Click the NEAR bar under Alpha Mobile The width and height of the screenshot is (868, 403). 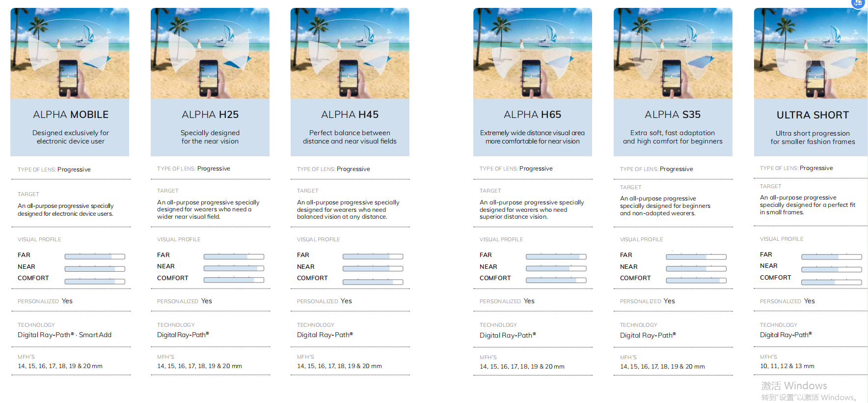pos(95,269)
